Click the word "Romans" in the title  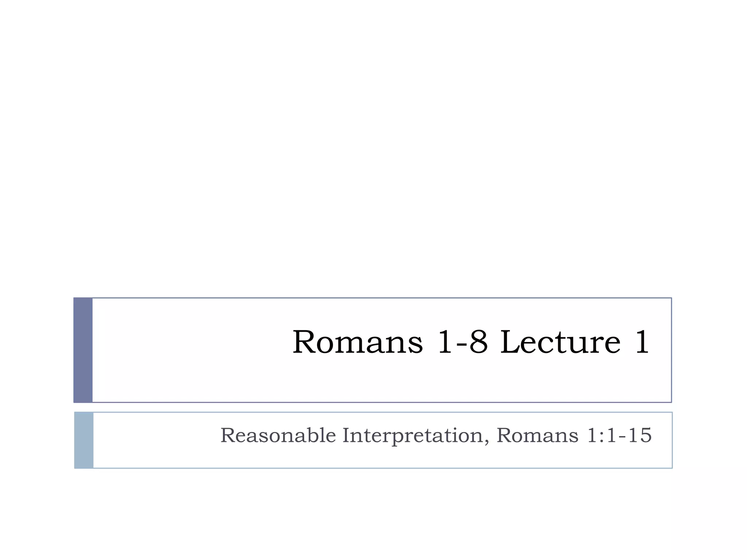point(357,342)
